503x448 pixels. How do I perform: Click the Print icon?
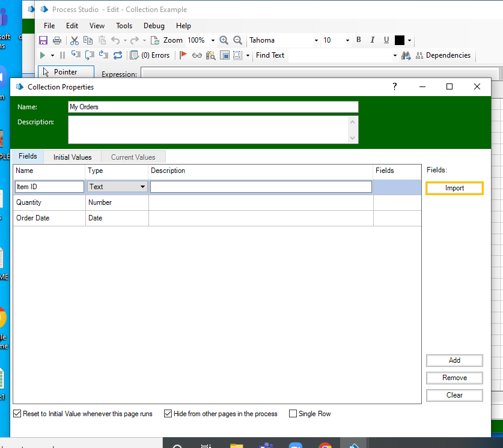pos(57,40)
